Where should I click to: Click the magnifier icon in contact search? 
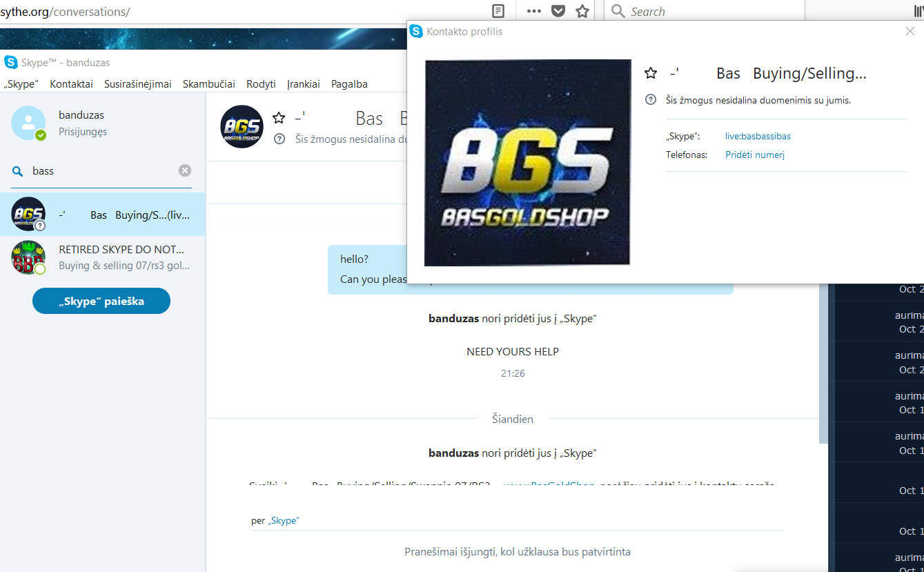coord(18,170)
